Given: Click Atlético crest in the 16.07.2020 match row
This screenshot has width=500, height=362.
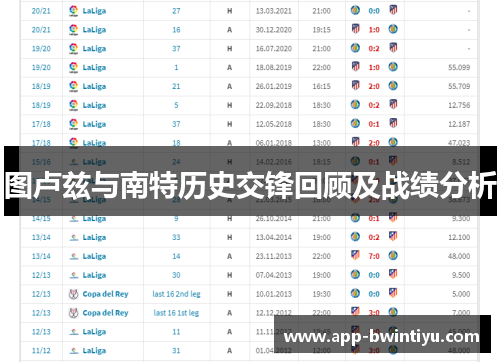Looking at the screenshot, I should pos(393,48).
